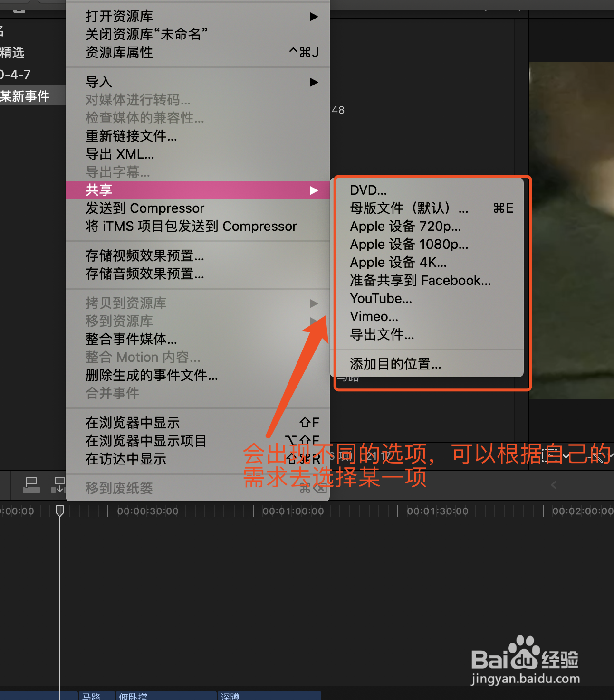Share the project to YouTube

(x=381, y=298)
